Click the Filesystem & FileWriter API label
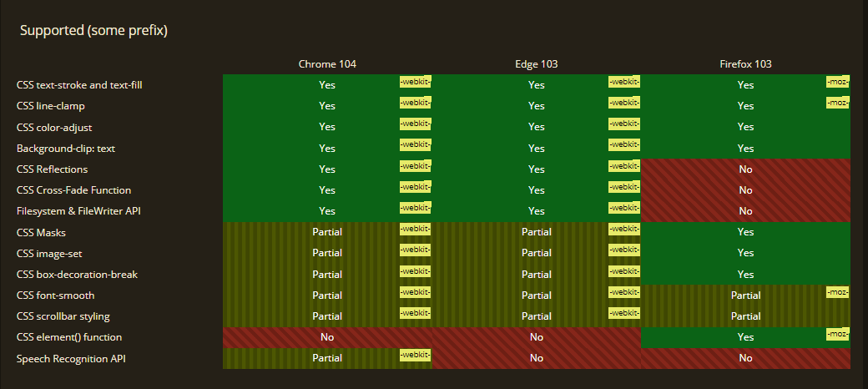This screenshot has width=868, height=389. (78, 211)
